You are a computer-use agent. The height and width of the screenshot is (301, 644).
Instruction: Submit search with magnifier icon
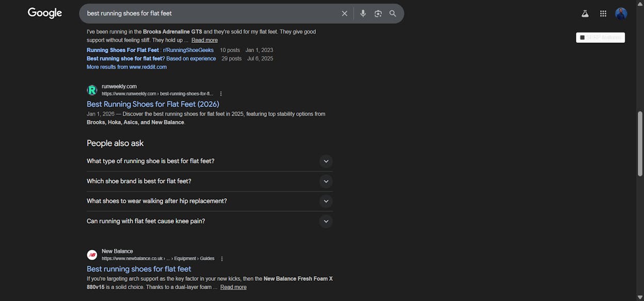click(x=393, y=13)
